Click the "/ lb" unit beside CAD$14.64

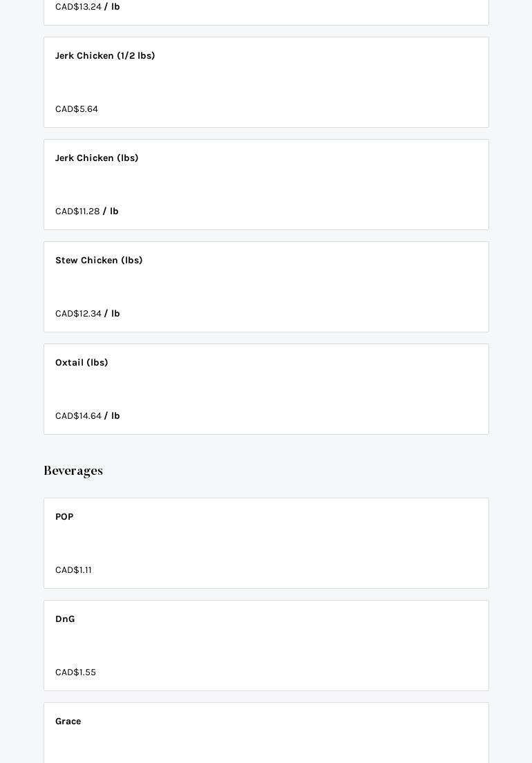tap(113, 416)
